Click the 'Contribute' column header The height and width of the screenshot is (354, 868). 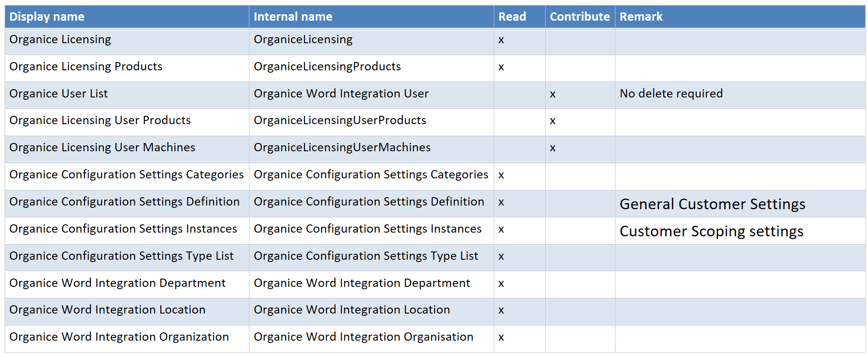(580, 17)
